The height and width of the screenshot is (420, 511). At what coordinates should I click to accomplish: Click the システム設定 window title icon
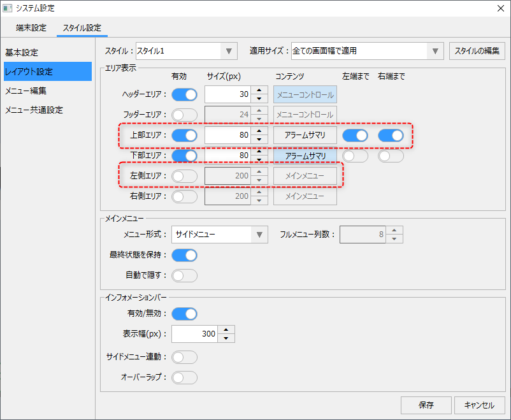coord(8,8)
